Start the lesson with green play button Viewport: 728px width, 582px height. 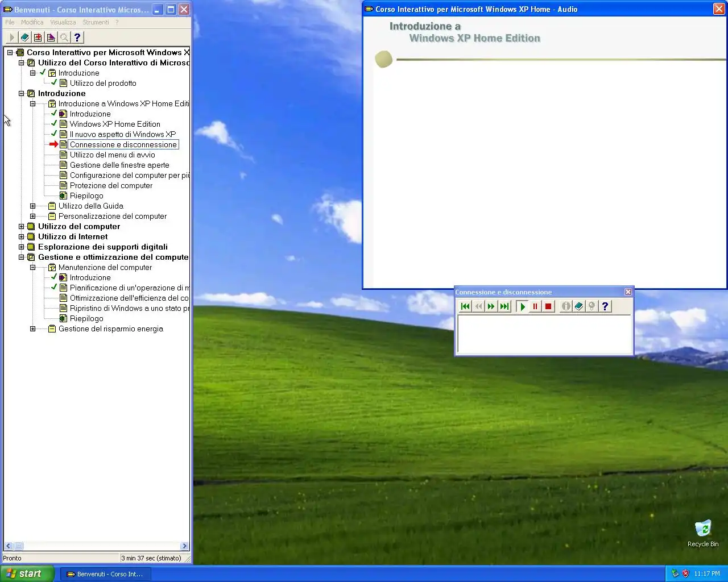522,306
